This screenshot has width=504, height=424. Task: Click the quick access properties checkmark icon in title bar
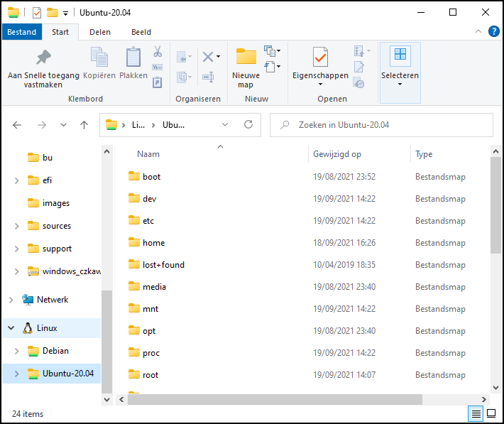(37, 13)
